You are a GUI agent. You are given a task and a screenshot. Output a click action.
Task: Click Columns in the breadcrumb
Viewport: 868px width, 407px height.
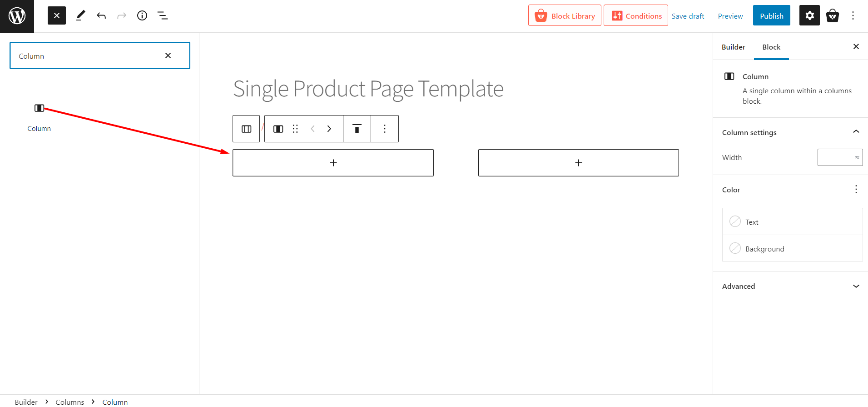point(70,402)
